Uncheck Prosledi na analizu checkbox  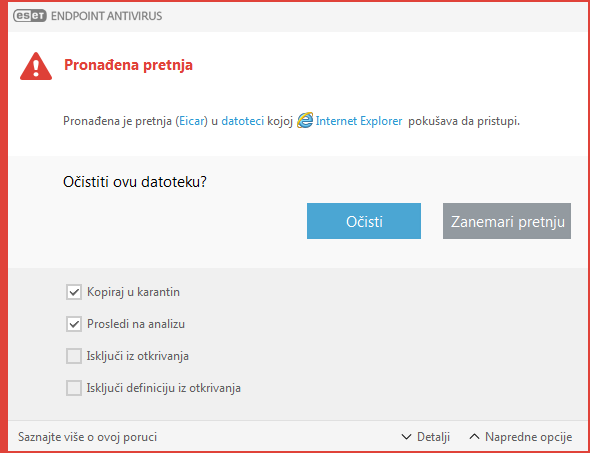click(74, 324)
